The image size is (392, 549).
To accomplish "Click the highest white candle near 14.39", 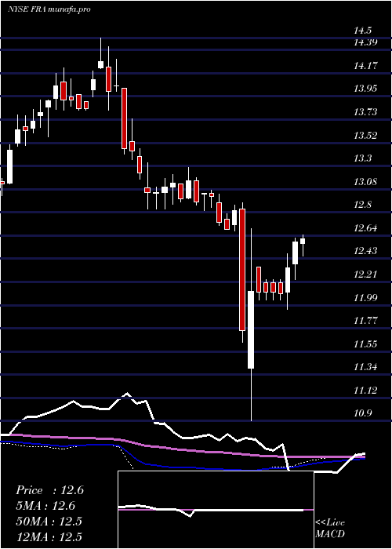I will (101, 64).
